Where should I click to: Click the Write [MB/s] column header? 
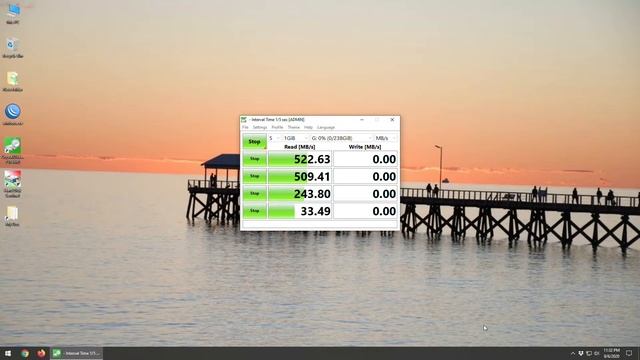365,147
